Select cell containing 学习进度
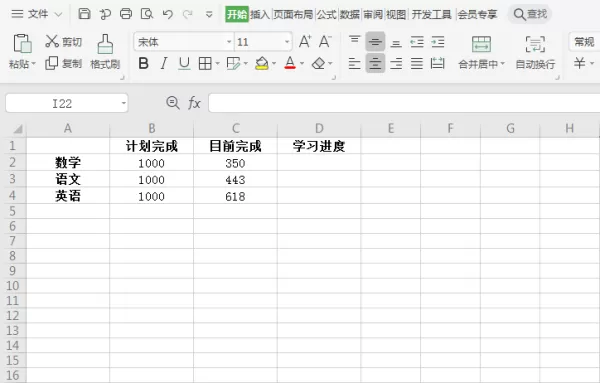600x383 pixels. (319, 146)
